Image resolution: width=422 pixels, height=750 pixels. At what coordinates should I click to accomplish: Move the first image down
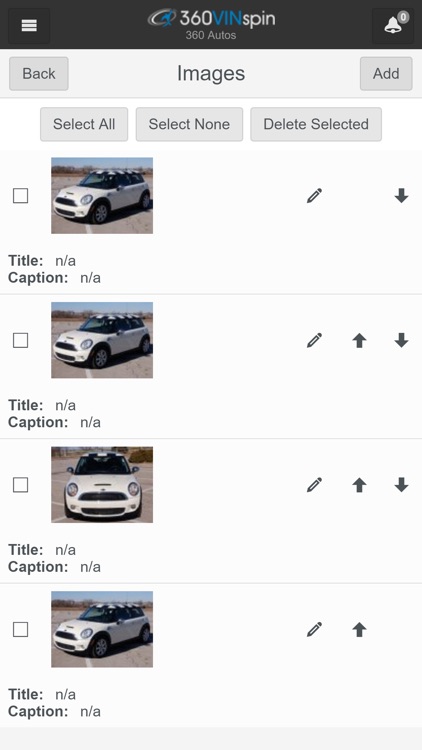401,196
